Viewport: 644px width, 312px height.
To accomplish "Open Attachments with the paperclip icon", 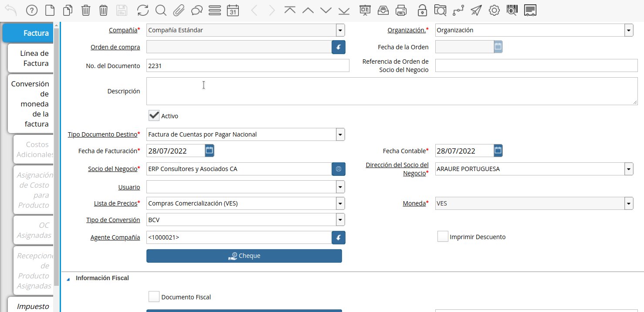I will tap(179, 10).
